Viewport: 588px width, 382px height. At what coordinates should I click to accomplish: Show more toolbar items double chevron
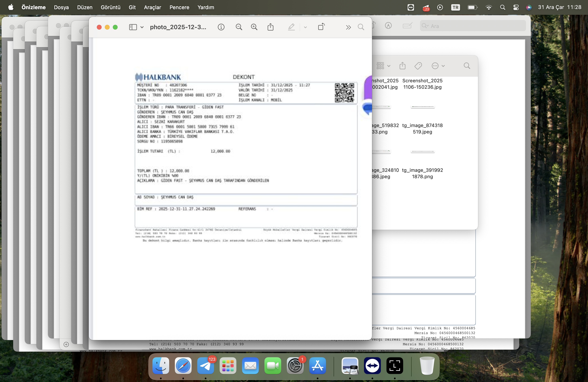point(348,27)
